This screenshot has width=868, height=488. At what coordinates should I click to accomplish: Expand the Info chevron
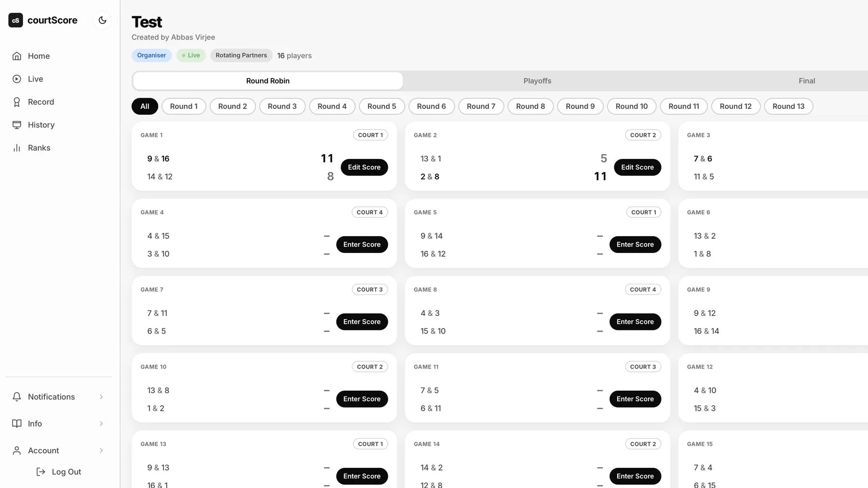point(101,423)
